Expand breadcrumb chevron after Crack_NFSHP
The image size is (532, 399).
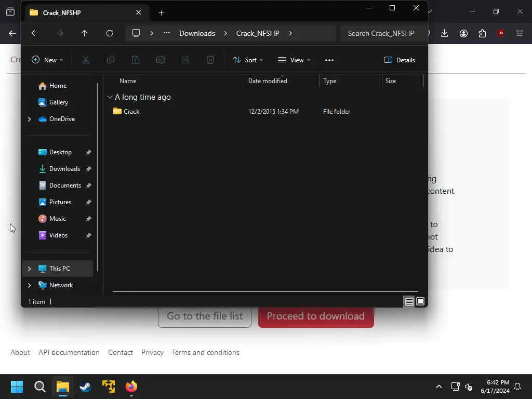click(x=290, y=33)
